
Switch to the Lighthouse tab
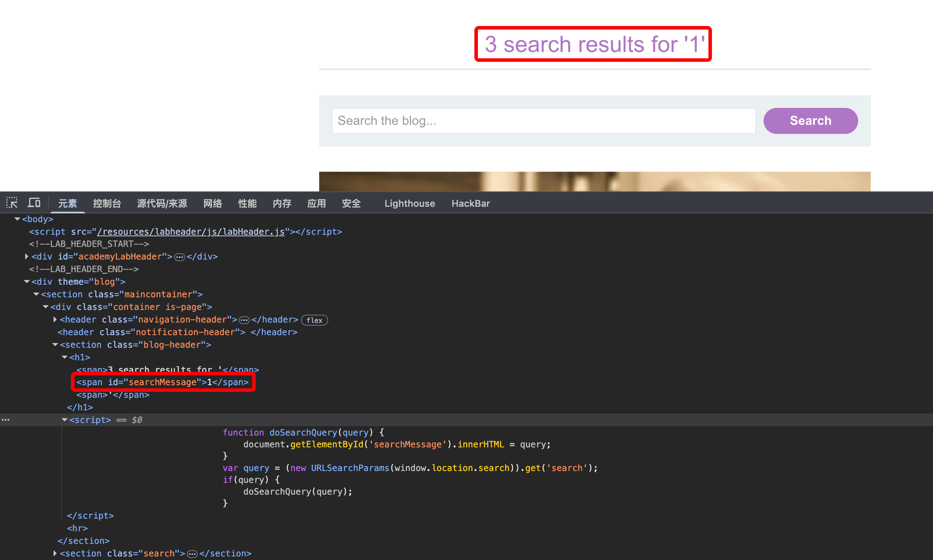(x=409, y=203)
